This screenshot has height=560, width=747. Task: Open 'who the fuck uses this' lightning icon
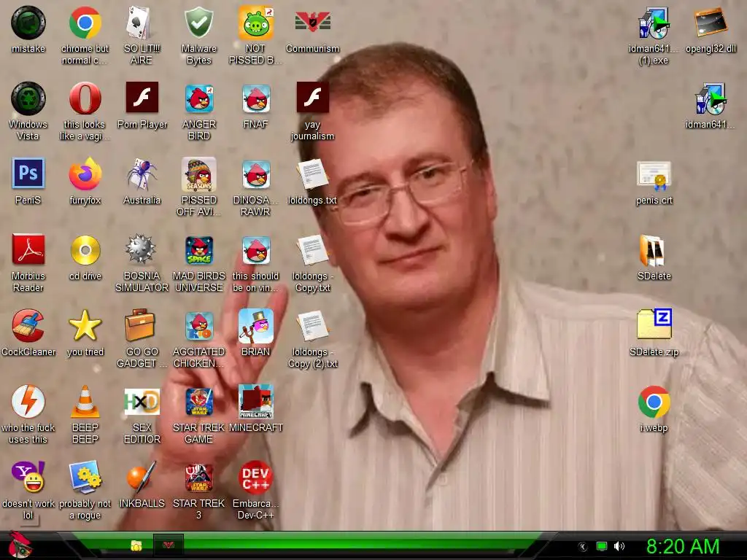[x=28, y=401]
